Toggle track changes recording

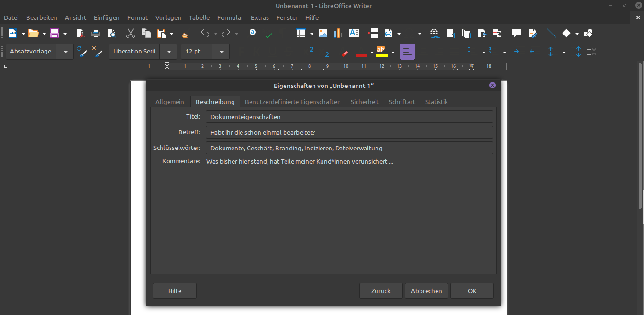point(533,34)
